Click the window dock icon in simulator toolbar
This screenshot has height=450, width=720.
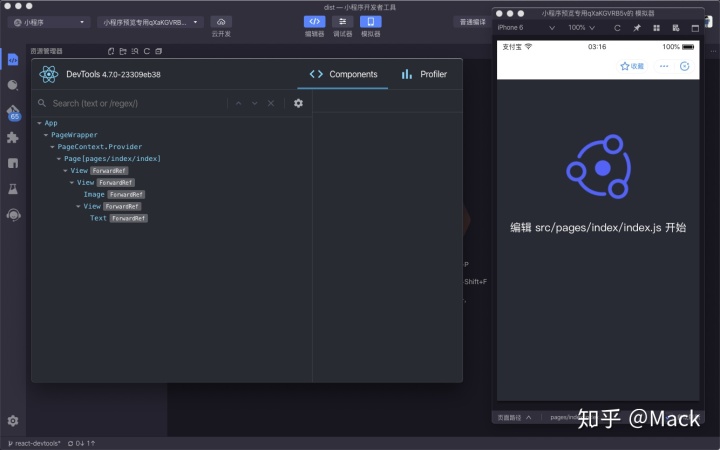[x=695, y=28]
